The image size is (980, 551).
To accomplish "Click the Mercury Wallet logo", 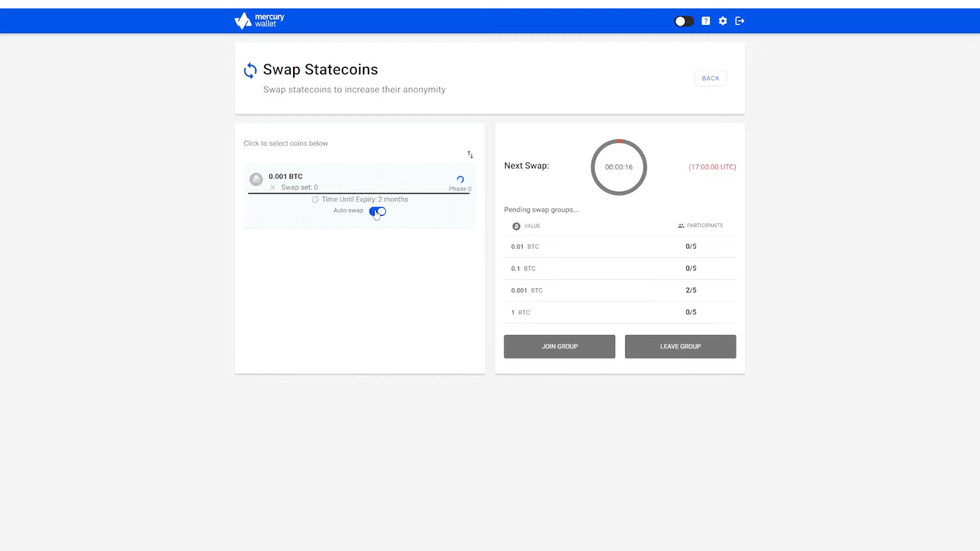I will click(x=259, y=20).
